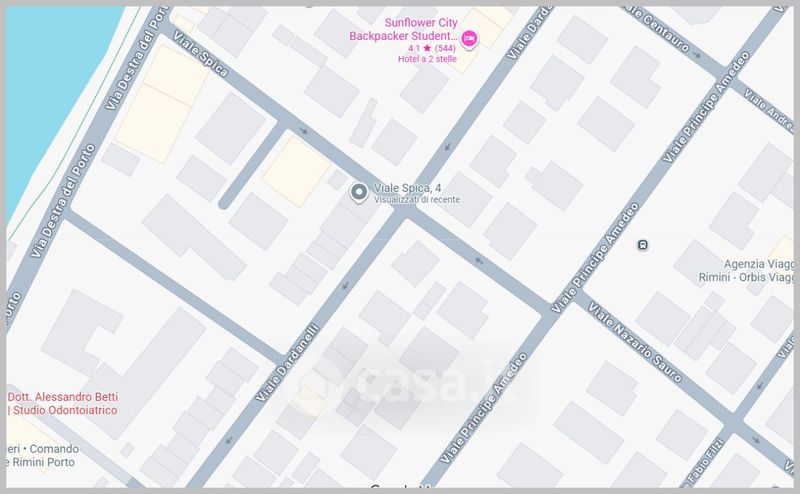This screenshot has height=494, width=800.
Task: Click the direction arrow on Viale Centauro
Action: tap(697, 55)
